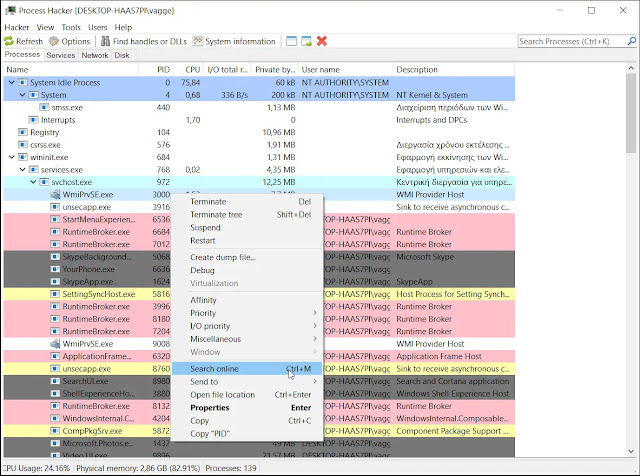Expand the Send to submenu
The image size is (640, 476).
[315, 382]
